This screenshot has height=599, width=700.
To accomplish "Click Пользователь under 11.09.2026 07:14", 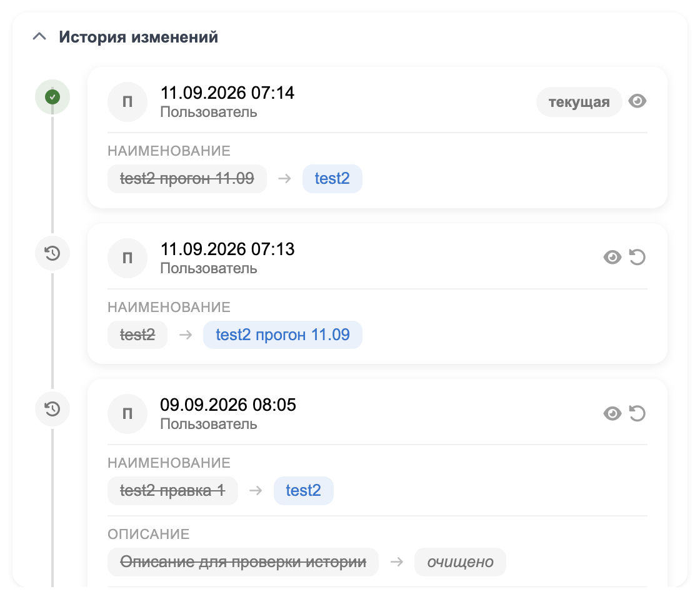I will click(209, 112).
